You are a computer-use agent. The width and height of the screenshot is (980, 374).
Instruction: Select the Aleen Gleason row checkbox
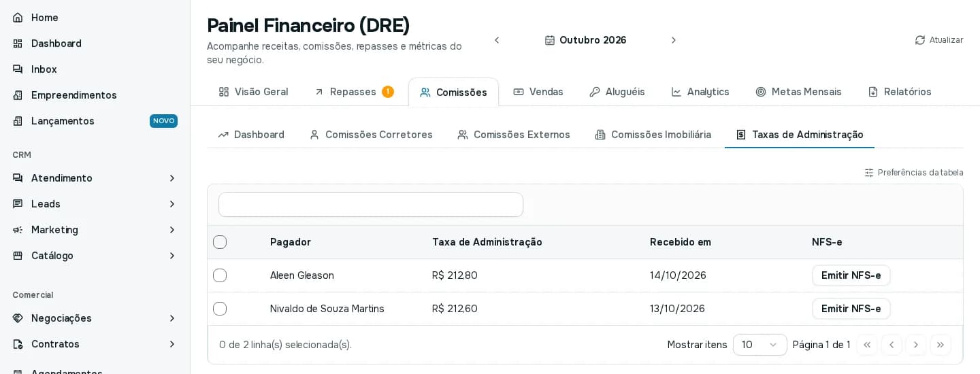(220, 275)
